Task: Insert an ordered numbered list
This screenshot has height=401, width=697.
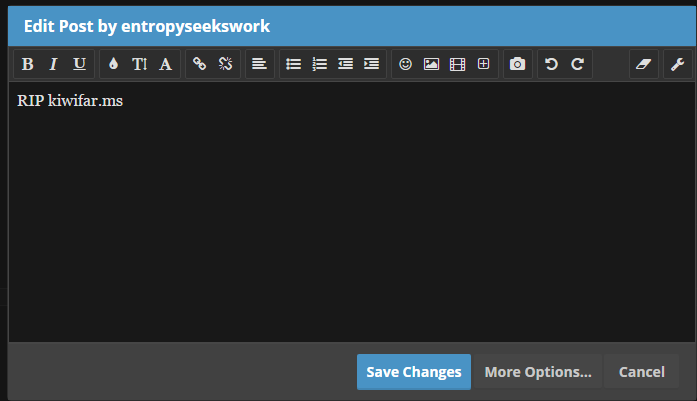Action: (320, 64)
